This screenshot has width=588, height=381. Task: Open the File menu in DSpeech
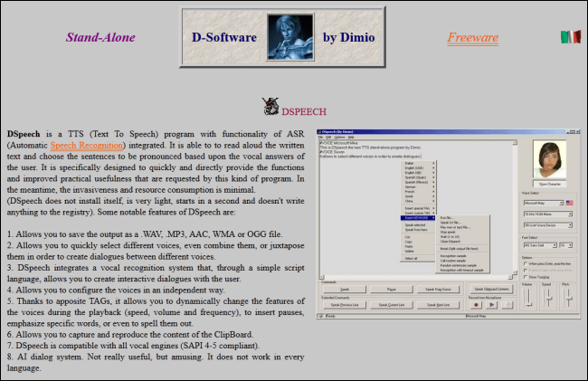[x=320, y=138]
